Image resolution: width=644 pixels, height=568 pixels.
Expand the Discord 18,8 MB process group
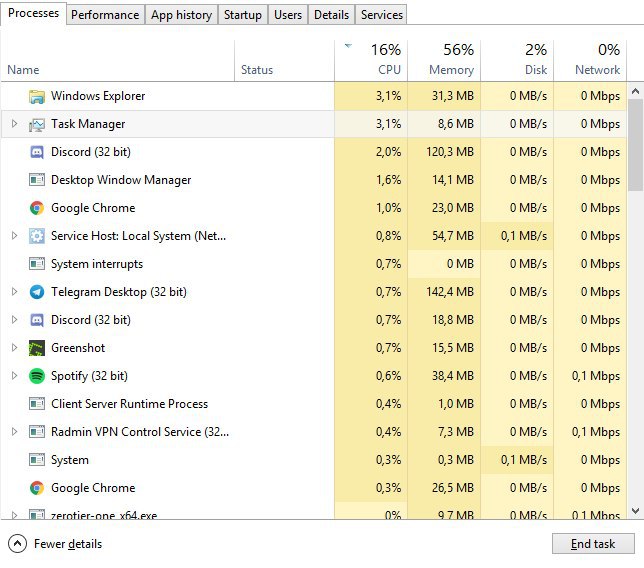pyautogui.click(x=14, y=320)
